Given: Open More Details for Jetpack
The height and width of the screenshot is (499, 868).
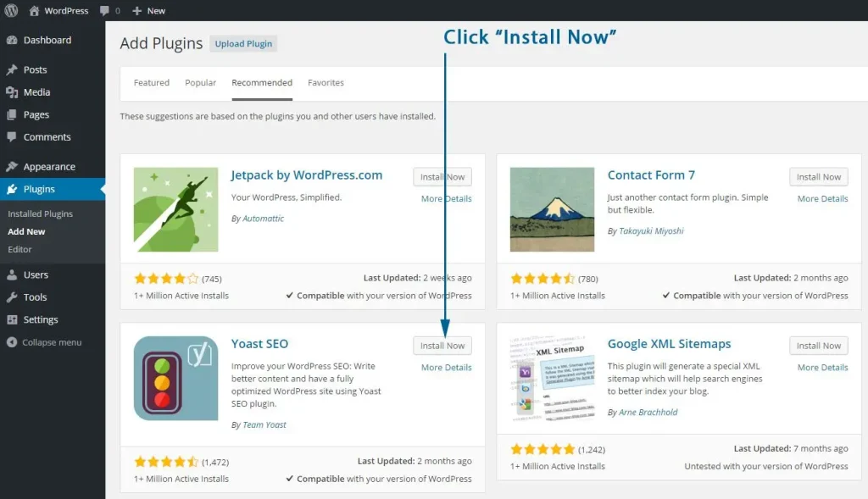Looking at the screenshot, I should coord(447,198).
